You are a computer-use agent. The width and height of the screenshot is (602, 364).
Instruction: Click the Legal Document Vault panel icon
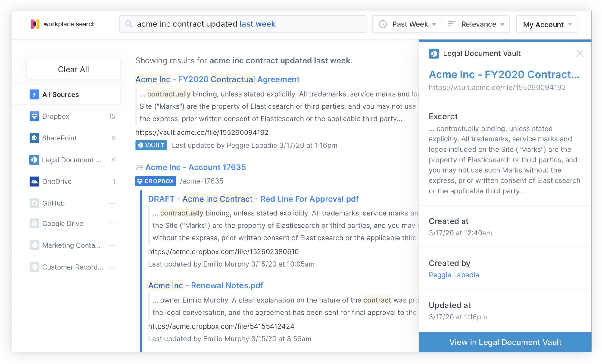click(x=433, y=53)
